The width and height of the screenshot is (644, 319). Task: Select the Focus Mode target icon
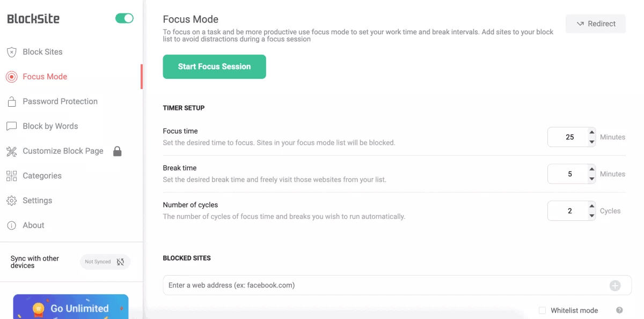coord(12,77)
